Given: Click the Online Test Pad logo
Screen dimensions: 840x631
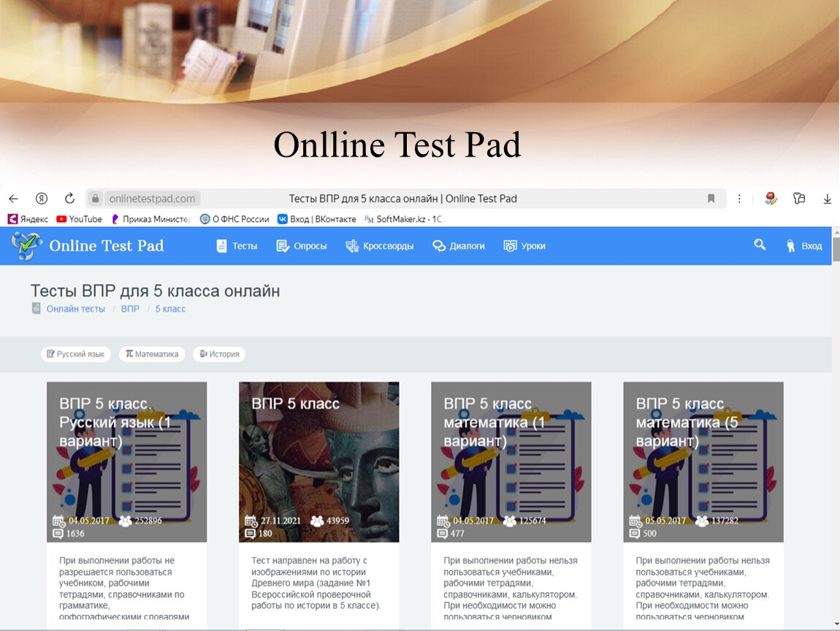Looking at the screenshot, I should tap(88, 246).
